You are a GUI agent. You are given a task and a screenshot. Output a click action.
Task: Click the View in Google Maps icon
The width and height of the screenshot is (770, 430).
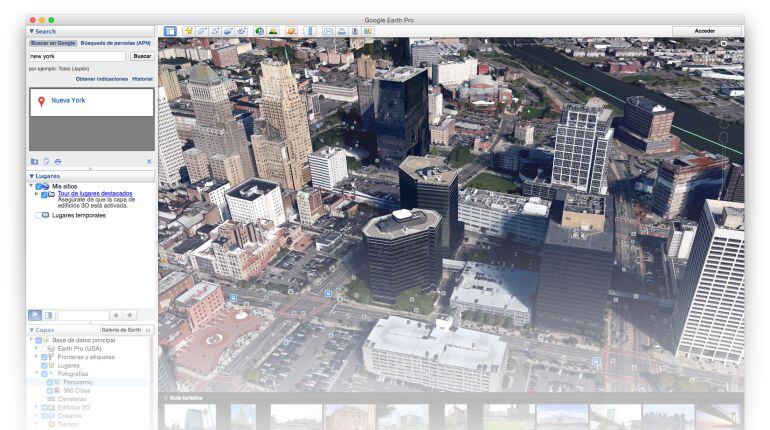point(368,31)
